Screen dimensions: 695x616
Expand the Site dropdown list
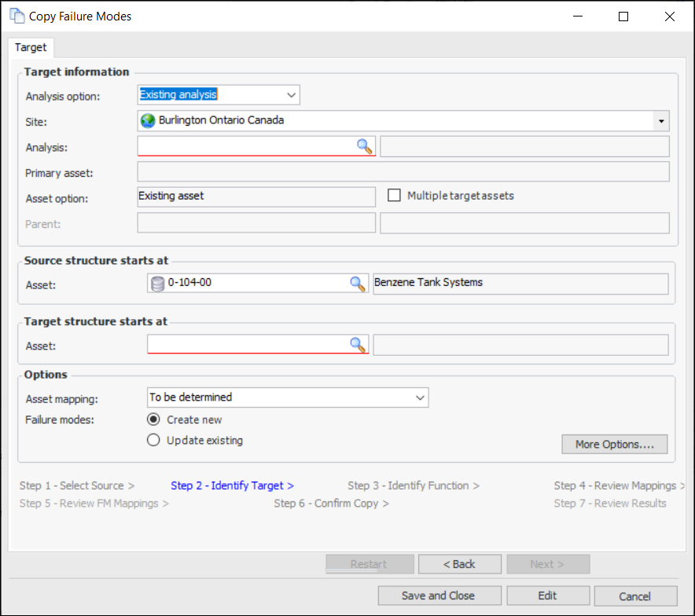pos(661,121)
